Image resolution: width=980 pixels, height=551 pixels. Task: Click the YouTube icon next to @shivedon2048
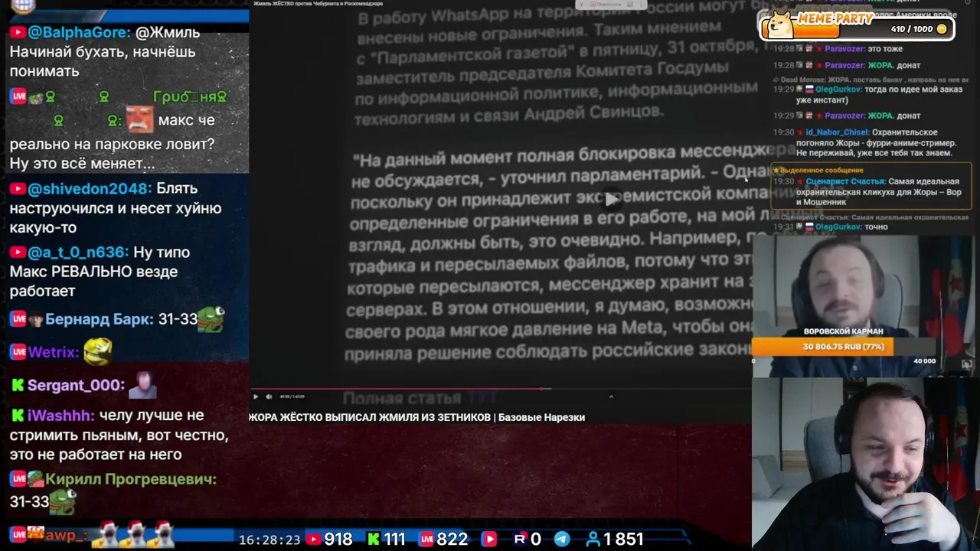(x=18, y=188)
